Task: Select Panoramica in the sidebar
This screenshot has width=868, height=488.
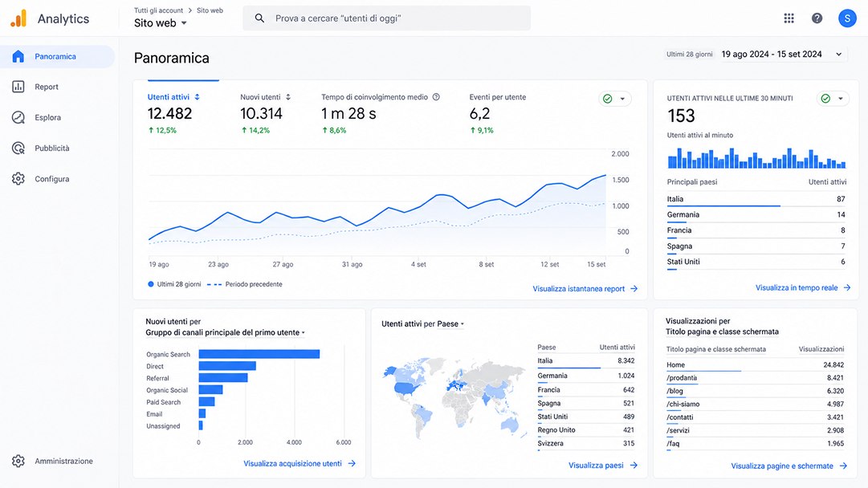Action: [x=58, y=56]
